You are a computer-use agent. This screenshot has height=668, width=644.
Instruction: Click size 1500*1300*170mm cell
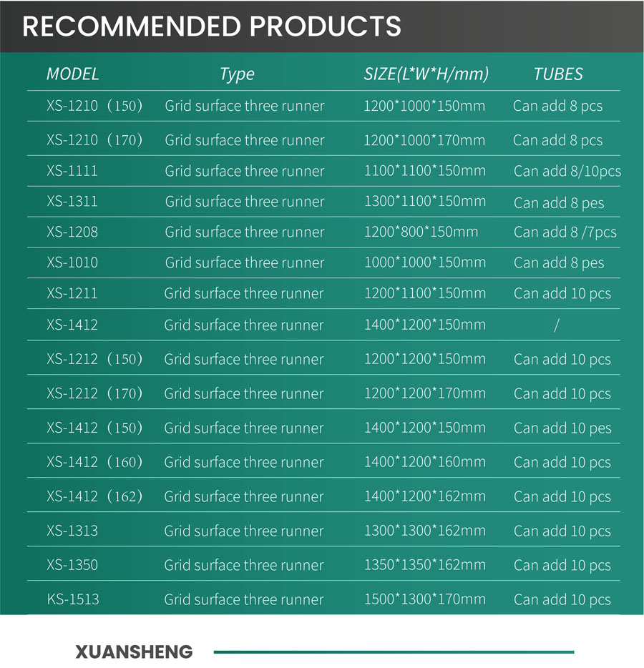424,599
